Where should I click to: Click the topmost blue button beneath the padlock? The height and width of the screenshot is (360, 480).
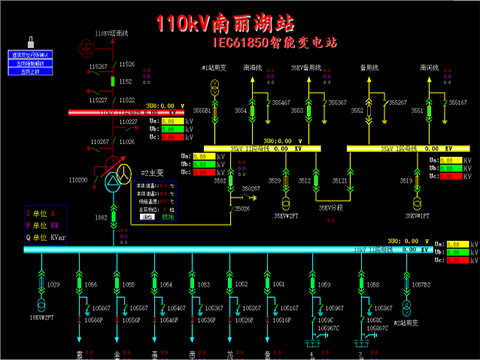(30, 55)
